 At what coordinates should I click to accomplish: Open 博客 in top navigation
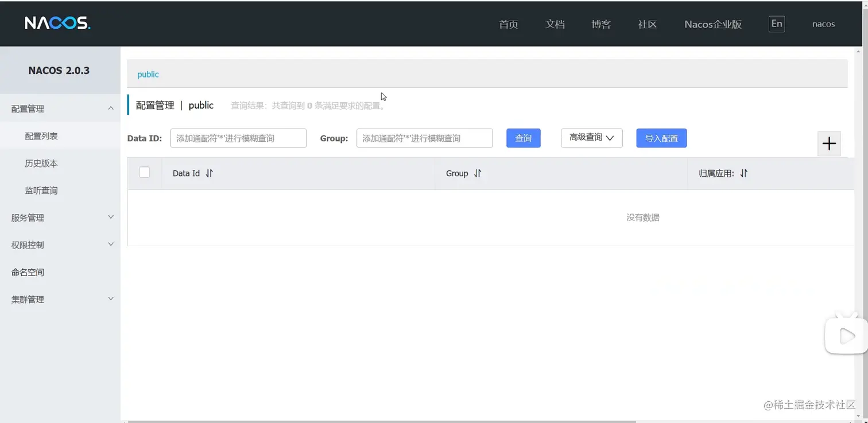click(601, 24)
